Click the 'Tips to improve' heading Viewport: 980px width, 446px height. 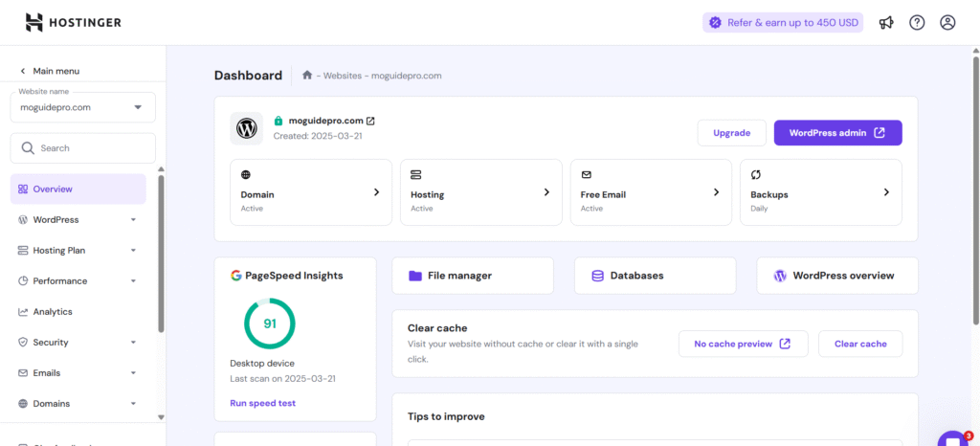pos(446,416)
